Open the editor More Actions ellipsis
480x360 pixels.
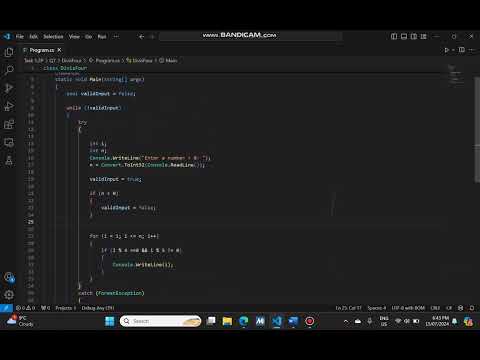click(x=471, y=50)
